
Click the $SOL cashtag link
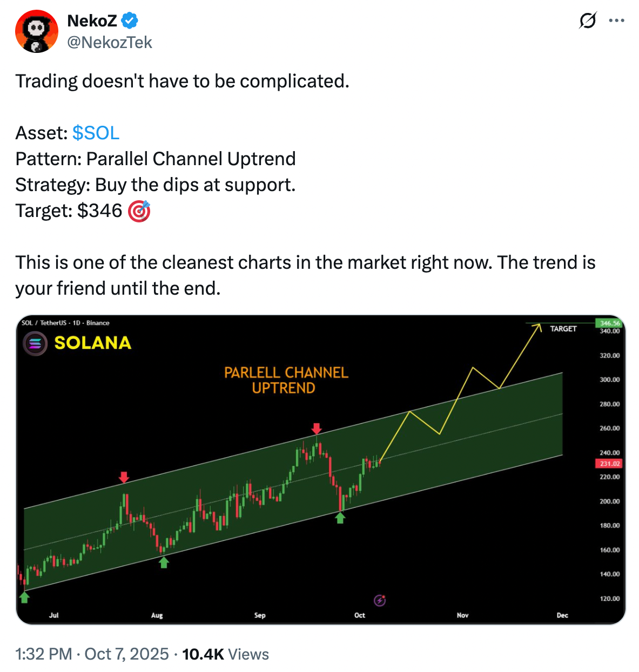coord(96,133)
